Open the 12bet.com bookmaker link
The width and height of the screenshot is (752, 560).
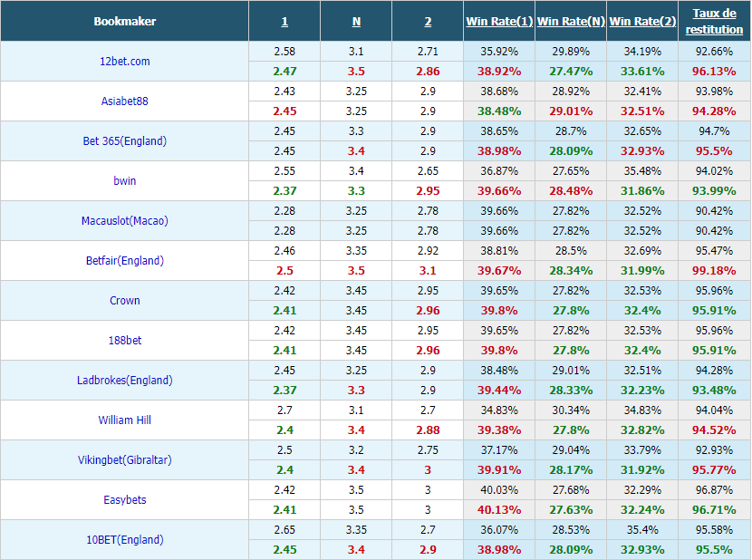(125, 62)
